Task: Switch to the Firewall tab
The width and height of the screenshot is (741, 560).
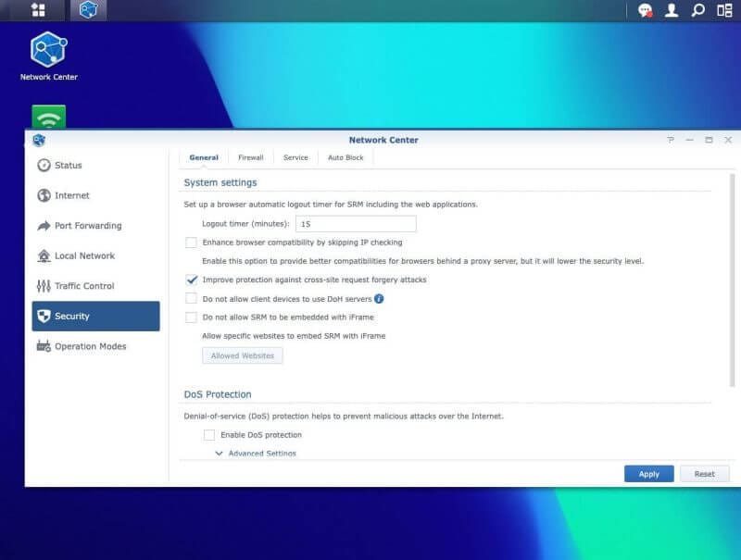Action: [250, 157]
